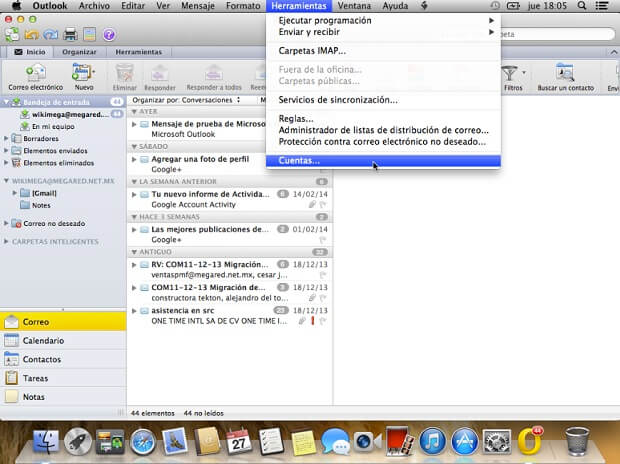Switch to the Organizar ribbon tab
Image resolution: width=620 pixels, height=464 pixels.
[x=79, y=52]
